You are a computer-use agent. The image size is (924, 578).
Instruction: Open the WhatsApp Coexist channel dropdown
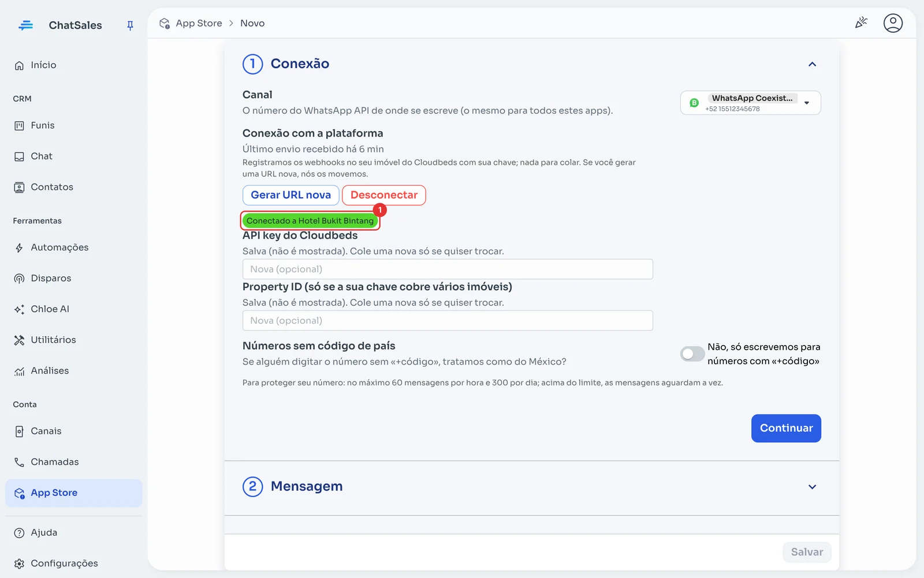tap(750, 103)
